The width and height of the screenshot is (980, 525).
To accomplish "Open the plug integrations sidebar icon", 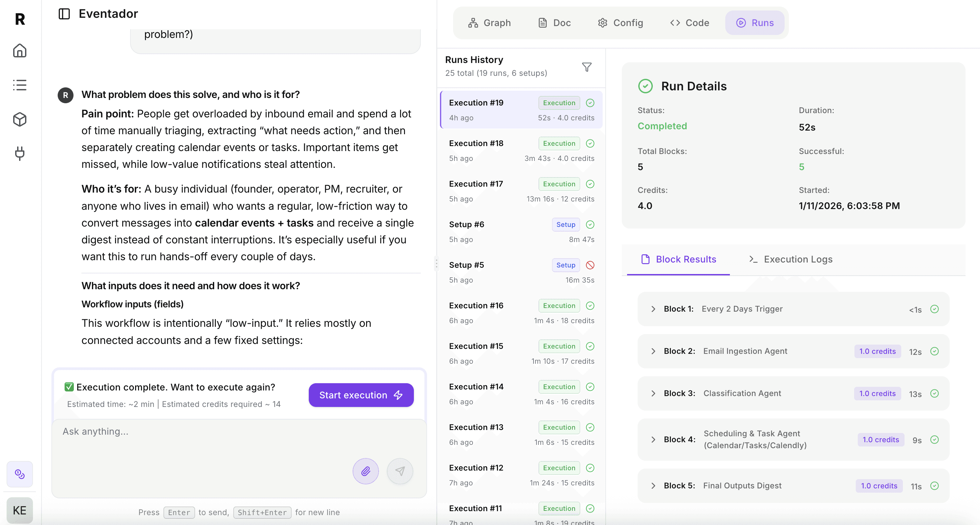I will pos(20,153).
